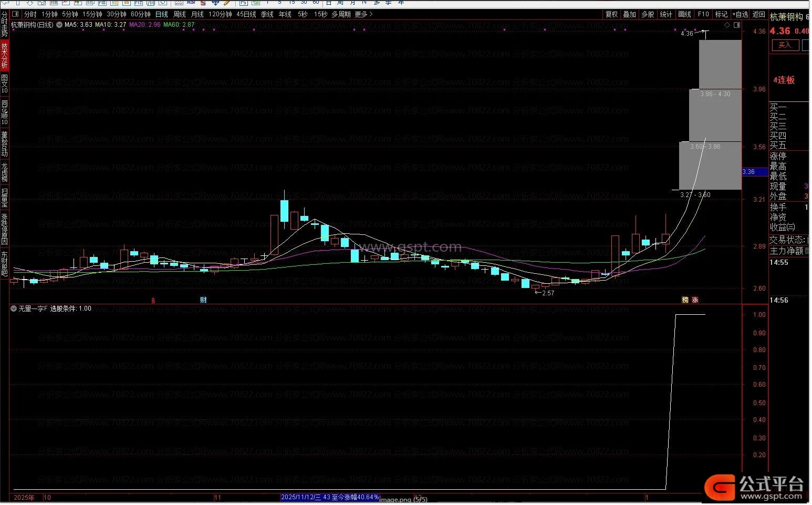Expand the 杭萧钢构(日线) indicator dropdown arrow

(x=59, y=25)
